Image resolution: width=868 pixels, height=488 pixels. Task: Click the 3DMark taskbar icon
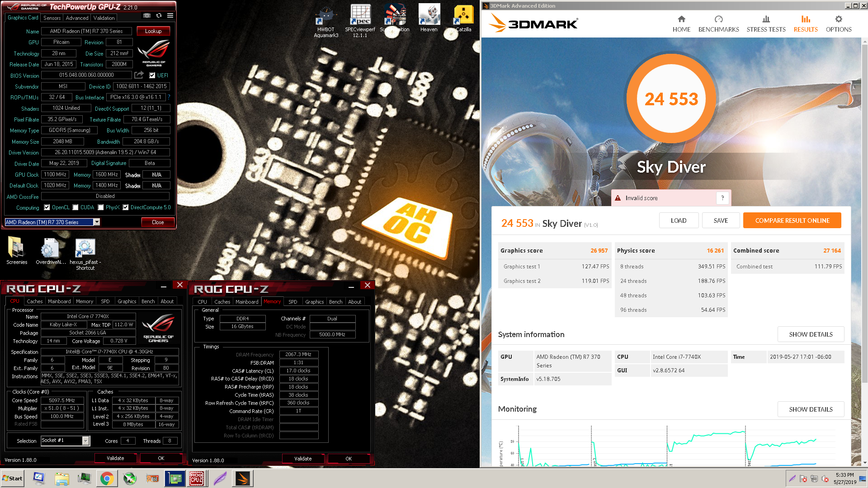tap(243, 479)
